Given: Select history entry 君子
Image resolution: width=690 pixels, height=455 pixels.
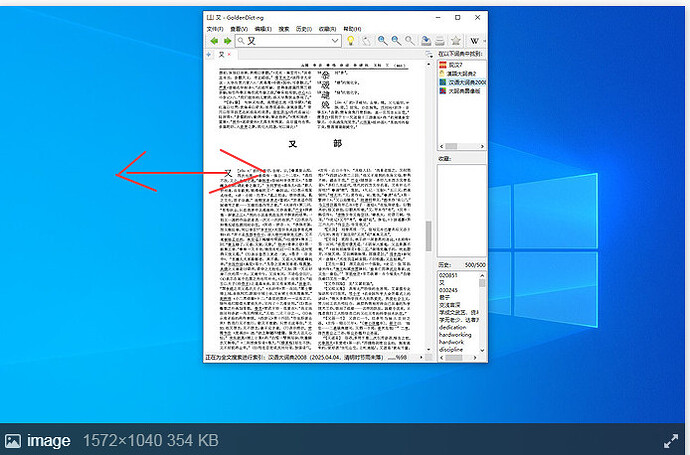Looking at the screenshot, I should tap(444, 297).
